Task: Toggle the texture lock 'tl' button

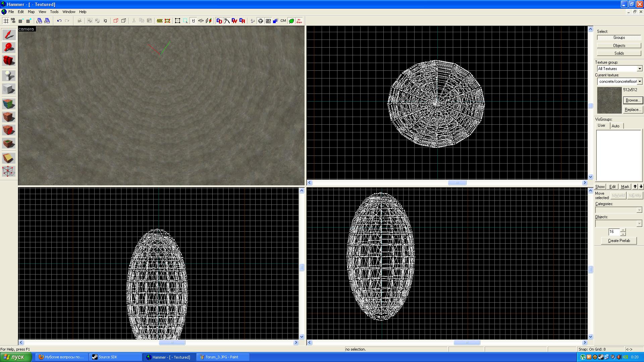Action: tap(193, 21)
